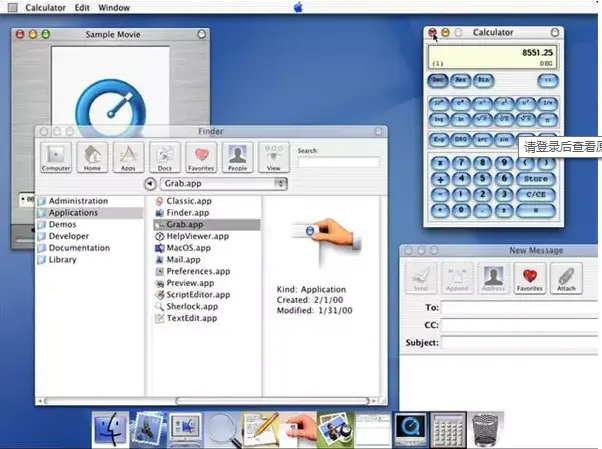Select Documentation folder in Finder

90,248
